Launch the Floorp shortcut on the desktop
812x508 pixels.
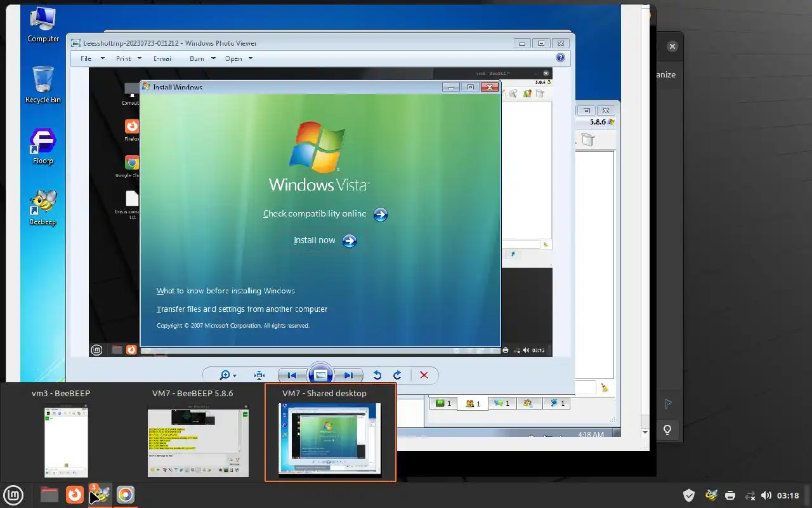43,146
